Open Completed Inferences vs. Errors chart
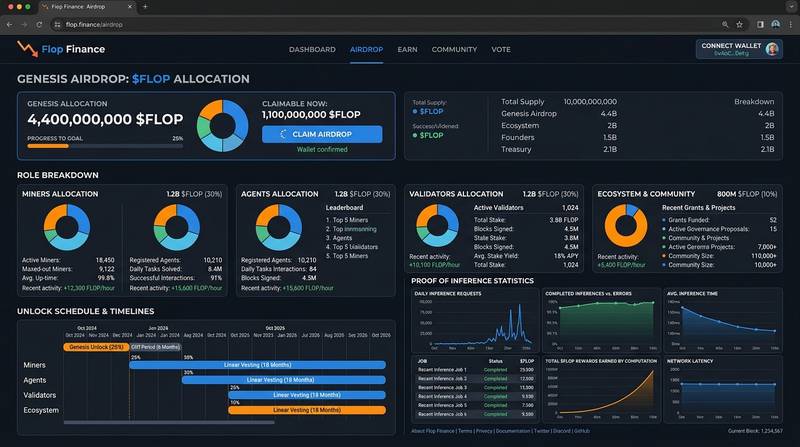Screen dimensions: 800x447 pos(602,320)
